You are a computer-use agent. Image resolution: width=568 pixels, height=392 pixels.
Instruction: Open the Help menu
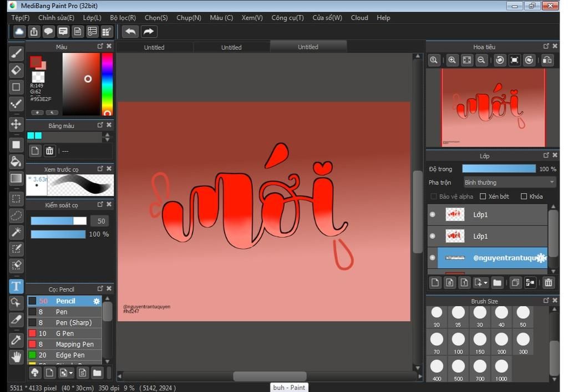point(383,18)
